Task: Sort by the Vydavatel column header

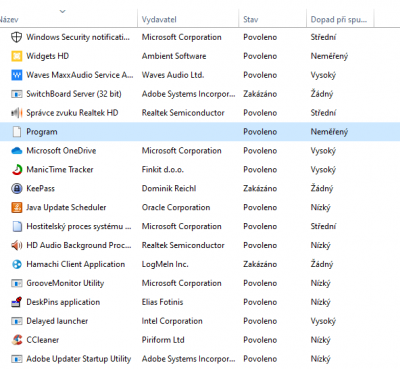Action: click(x=159, y=20)
